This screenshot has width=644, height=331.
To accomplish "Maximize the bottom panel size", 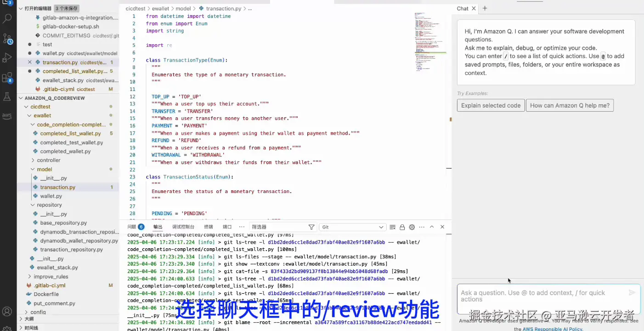I will [x=432, y=227].
